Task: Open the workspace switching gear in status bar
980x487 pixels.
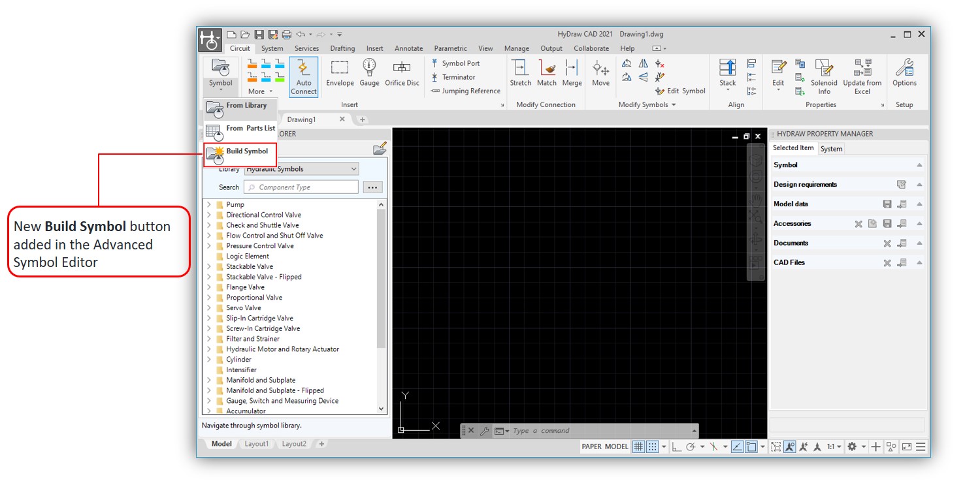Action: (x=852, y=447)
